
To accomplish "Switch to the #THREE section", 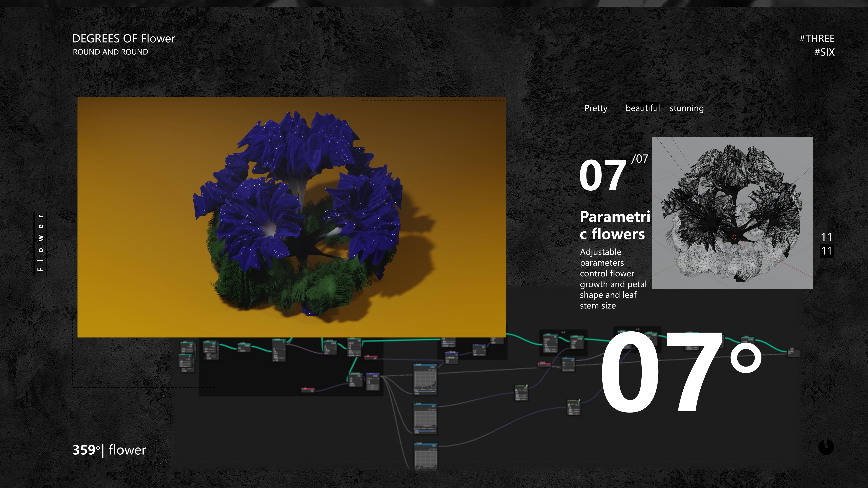I will tap(817, 38).
